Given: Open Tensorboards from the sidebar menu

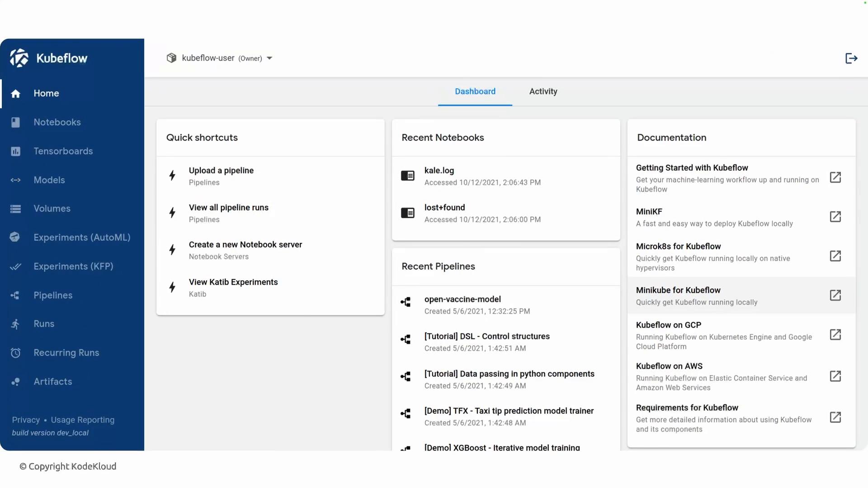Looking at the screenshot, I should [x=72, y=151].
